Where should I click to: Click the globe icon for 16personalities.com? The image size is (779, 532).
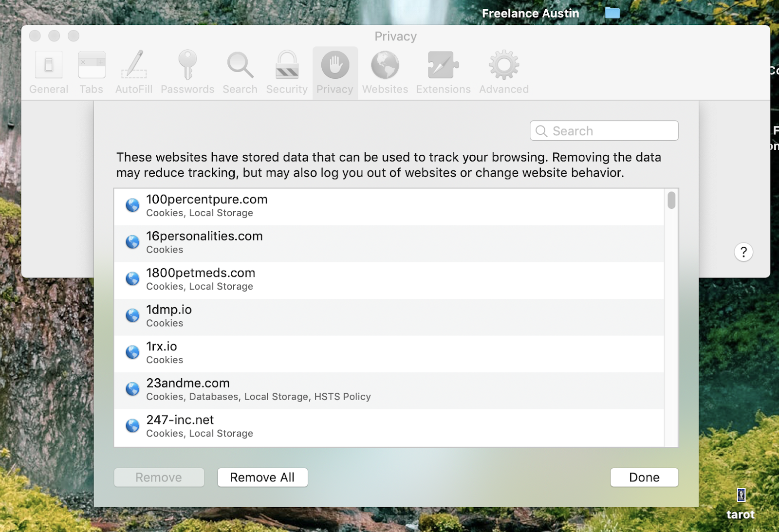coord(132,242)
